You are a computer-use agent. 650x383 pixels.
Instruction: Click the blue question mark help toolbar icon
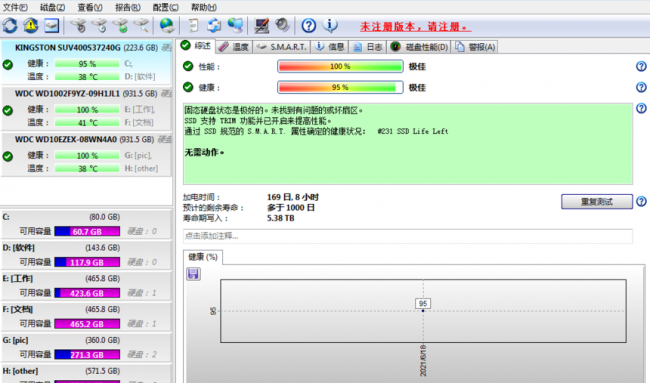(308, 26)
